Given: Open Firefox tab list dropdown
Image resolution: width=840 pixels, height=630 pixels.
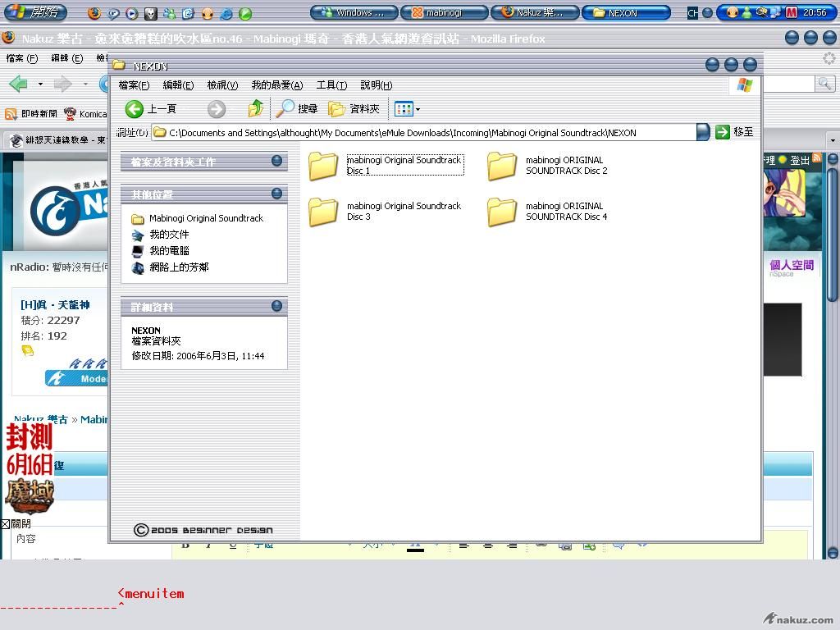Looking at the screenshot, I should [833, 140].
